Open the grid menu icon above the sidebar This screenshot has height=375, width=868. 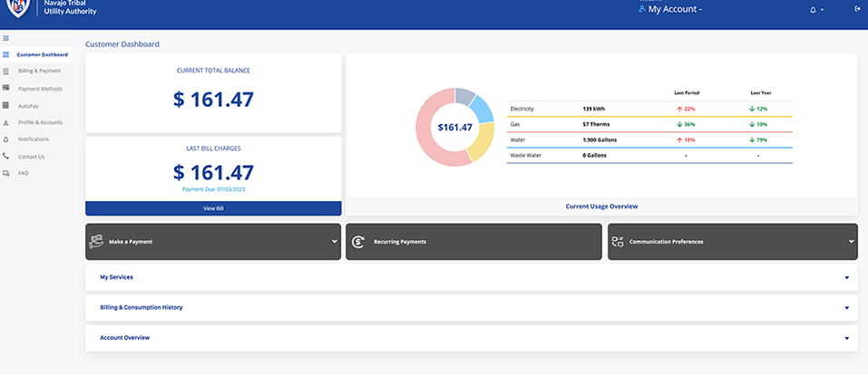coord(6,38)
